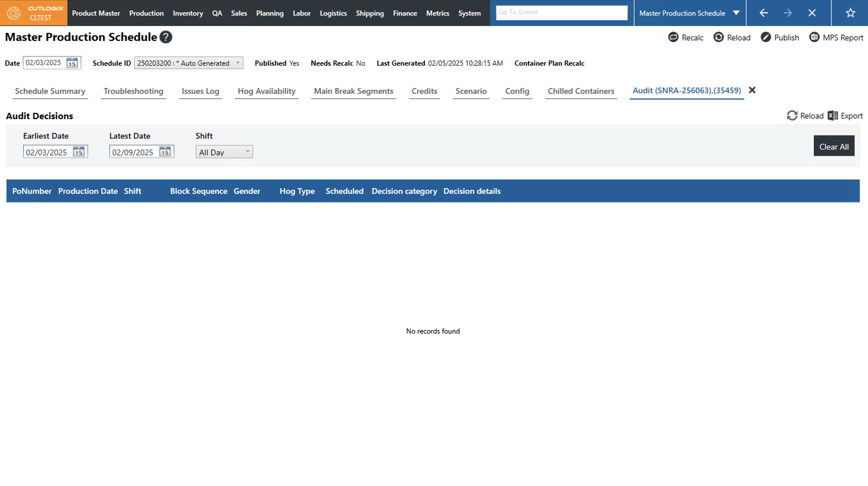Open the Earliest Date calendar picker
Image resolution: width=868 pixels, height=486 pixels.
click(79, 152)
